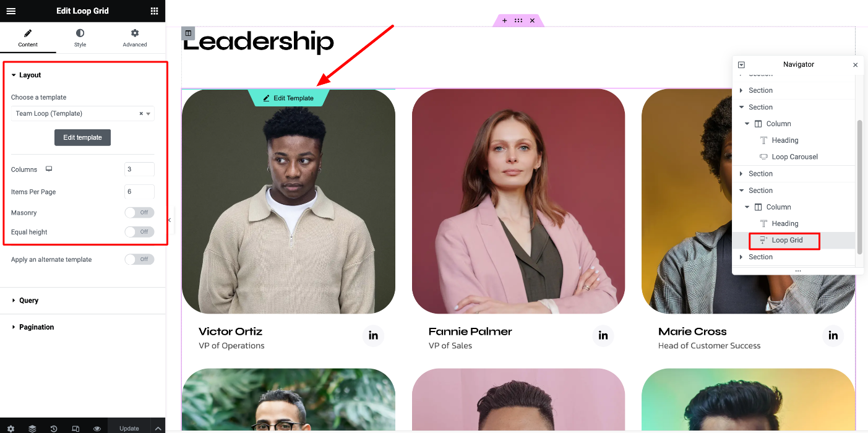Toggle the Masonry switch
Image resolution: width=868 pixels, height=433 pixels.
(139, 213)
